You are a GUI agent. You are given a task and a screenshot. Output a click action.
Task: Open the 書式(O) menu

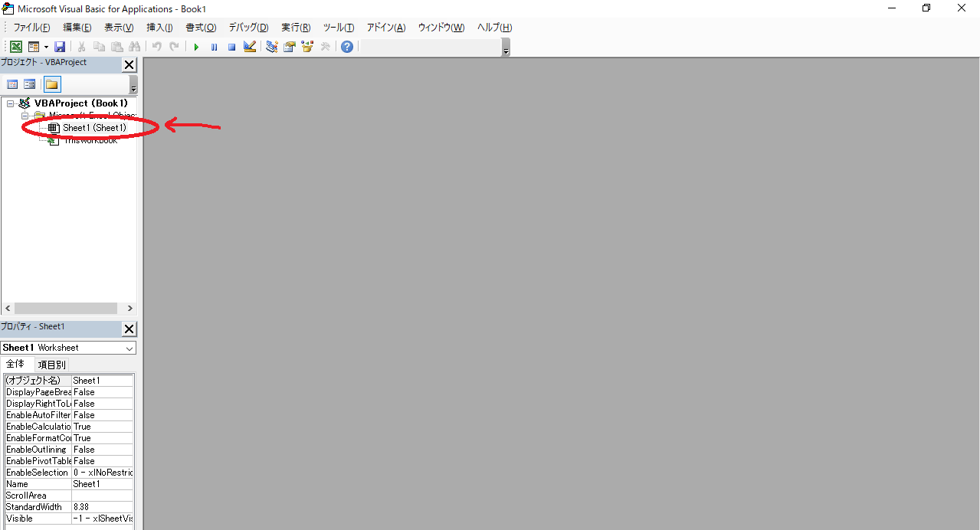(x=201, y=28)
